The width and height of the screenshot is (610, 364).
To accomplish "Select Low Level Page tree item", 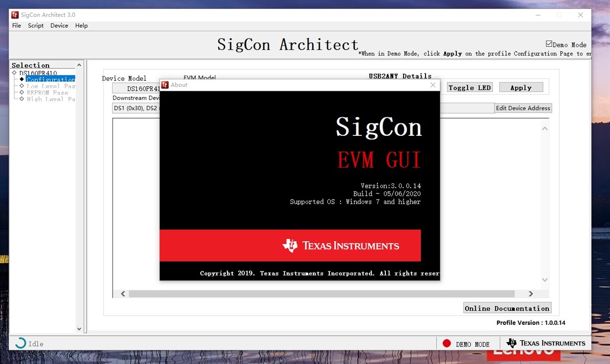I will coord(51,86).
